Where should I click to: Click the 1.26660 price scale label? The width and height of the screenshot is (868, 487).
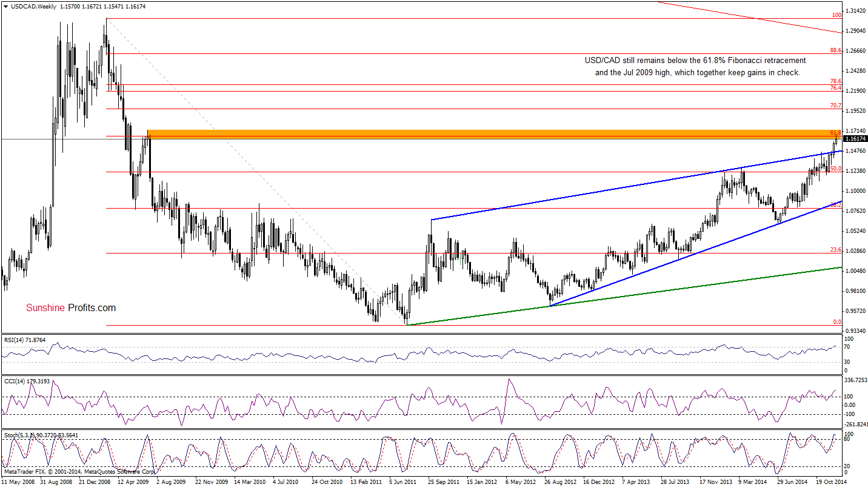(x=856, y=51)
